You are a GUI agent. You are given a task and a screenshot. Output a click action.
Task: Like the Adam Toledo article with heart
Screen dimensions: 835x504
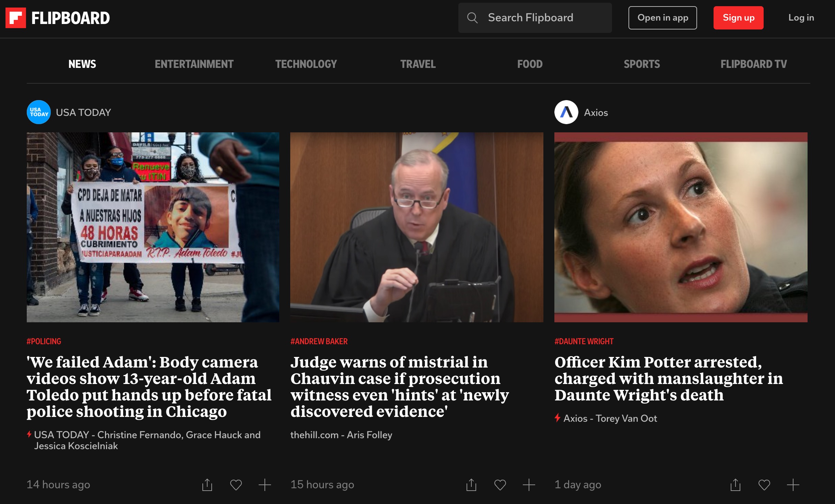(x=236, y=485)
